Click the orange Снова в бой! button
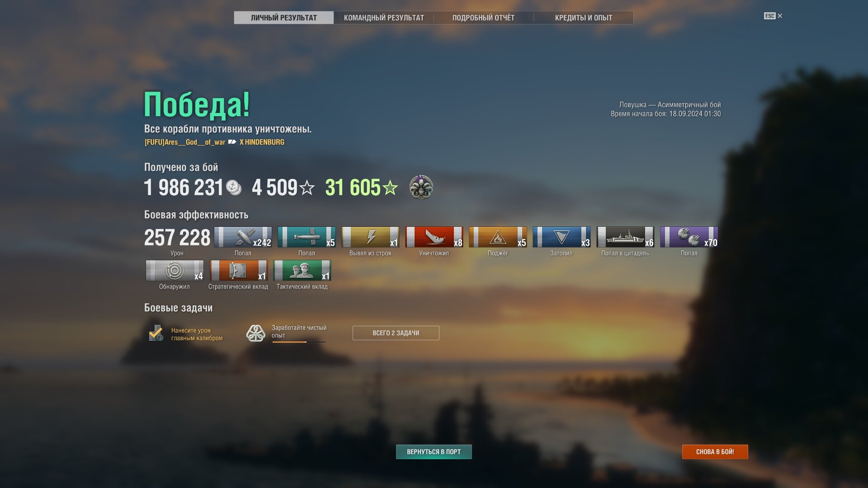 tap(715, 452)
